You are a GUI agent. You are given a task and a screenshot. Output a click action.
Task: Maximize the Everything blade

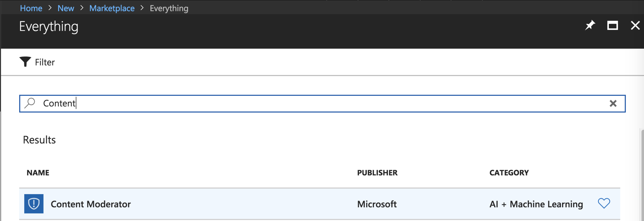613,26
